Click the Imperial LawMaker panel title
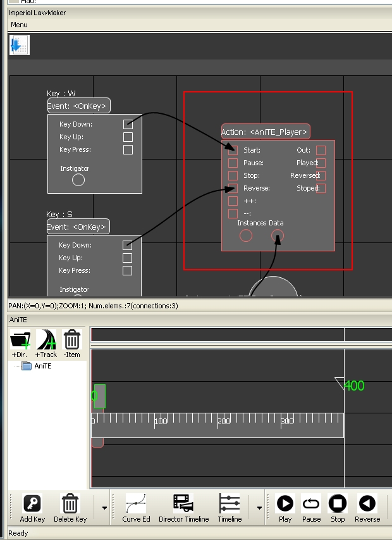Image resolution: width=392 pixels, height=540 pixels. [x=37, y=13]
